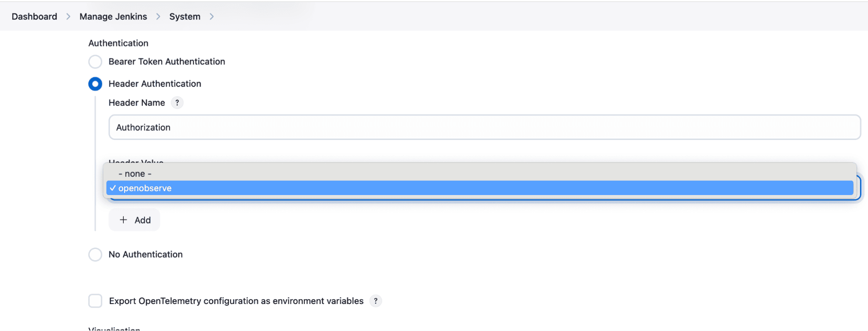Viewport: 868px width, 331px height.
Task: Go to Dashboard via breadcrumb
Action: click(34, 17)
